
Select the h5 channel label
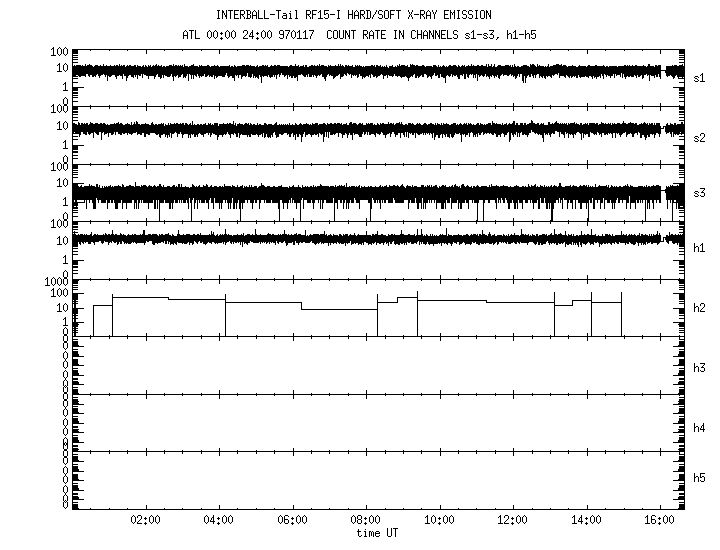point(699,479)
